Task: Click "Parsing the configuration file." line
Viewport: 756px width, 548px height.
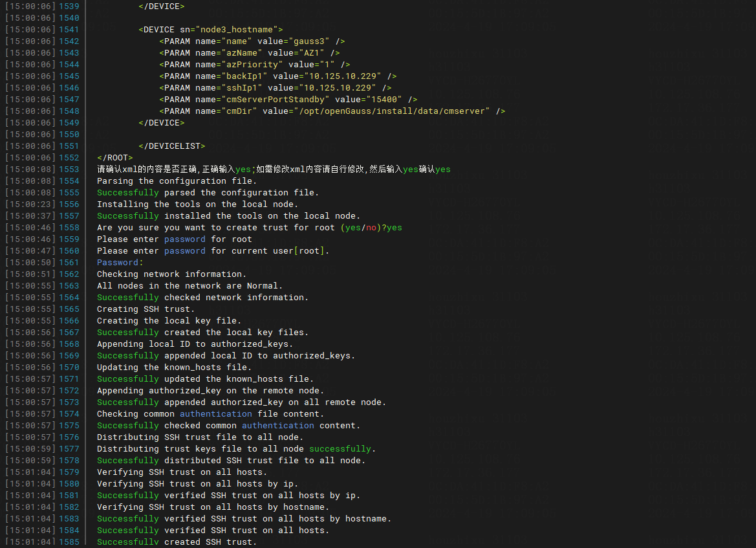Action: [177, 181]
